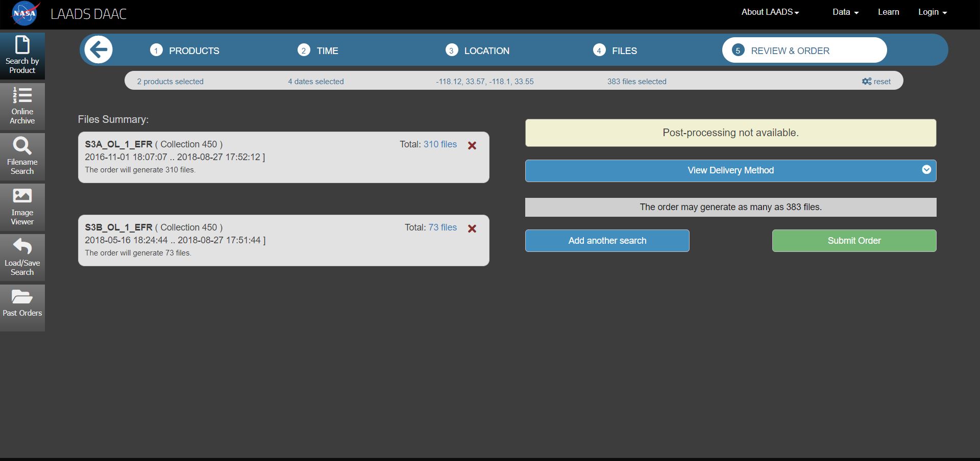The image size is (980, 461).
Task: Click the 4 dates selected link
Action: (x=316, y=82)
